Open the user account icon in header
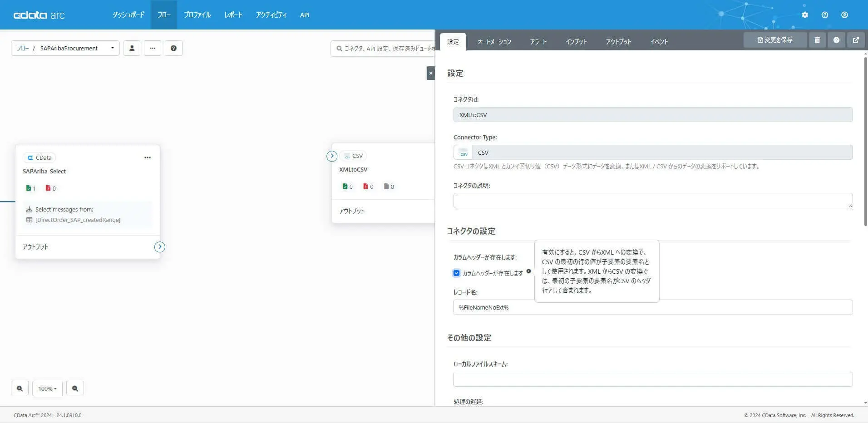The image size is (868, 423). (844, 15)
